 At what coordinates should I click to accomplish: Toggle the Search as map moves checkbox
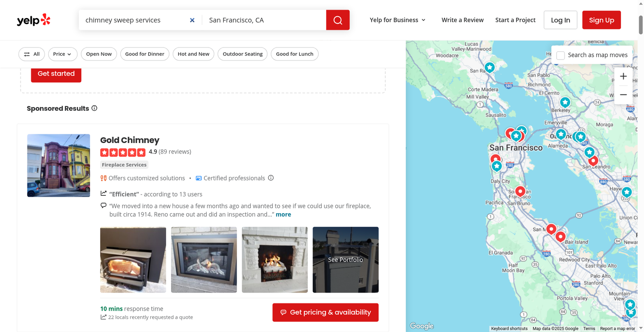[x=560, y=55]
